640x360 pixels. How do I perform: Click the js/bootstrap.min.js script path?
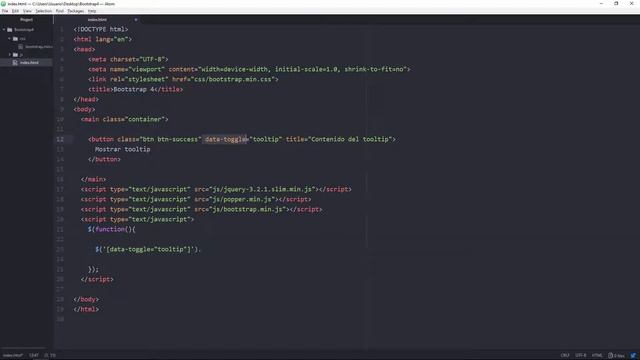tap(248, 209)
